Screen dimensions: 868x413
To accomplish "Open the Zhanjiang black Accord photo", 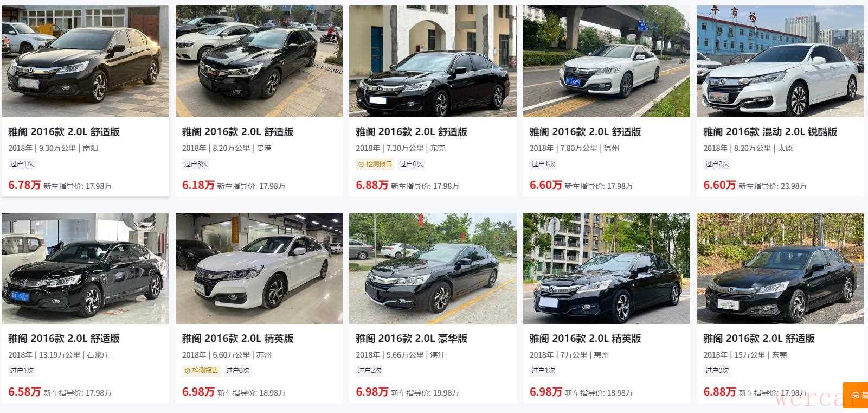I will [x=433, y=268].
